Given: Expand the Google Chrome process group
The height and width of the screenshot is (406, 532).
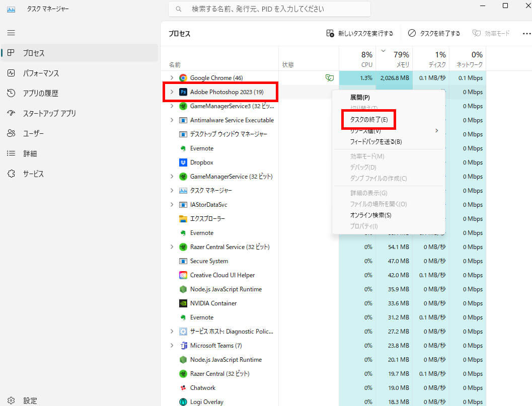Looking at the screenshot, I should (x=172, y=78).
